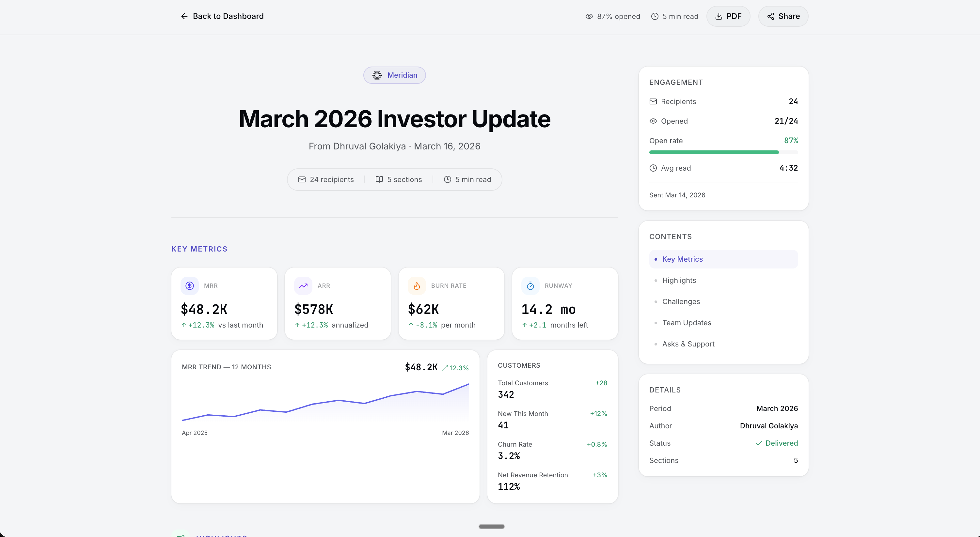Image resolution: width=980 pixels, height=537 pixels.
Task: Click the Net Revenue Retention value 112%
Action: (509, 487)
